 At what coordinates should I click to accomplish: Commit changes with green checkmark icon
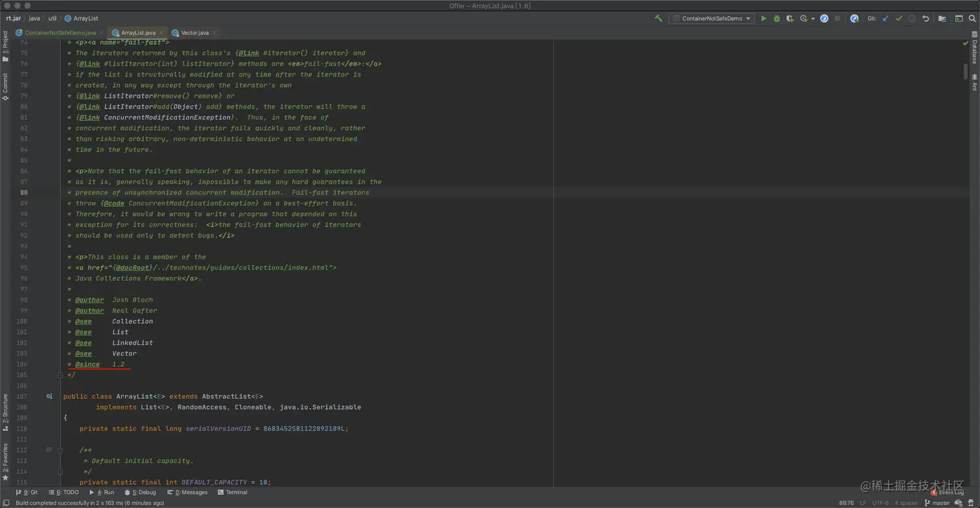click(x=899, y=19)
